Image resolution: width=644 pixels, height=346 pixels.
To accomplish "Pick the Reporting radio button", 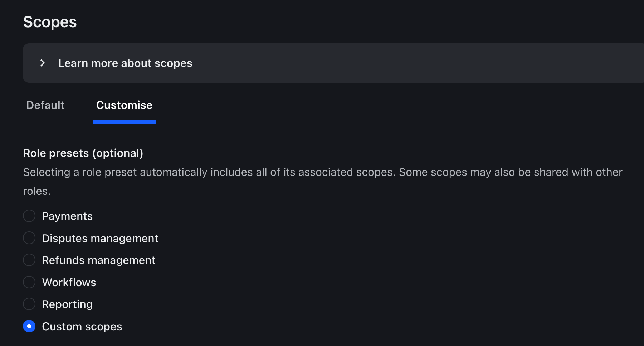I will [29, 304].
